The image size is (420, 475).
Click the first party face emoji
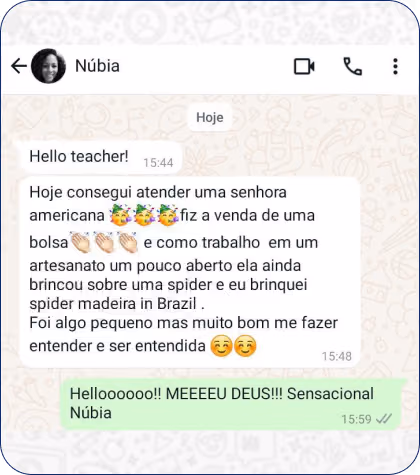120,215
